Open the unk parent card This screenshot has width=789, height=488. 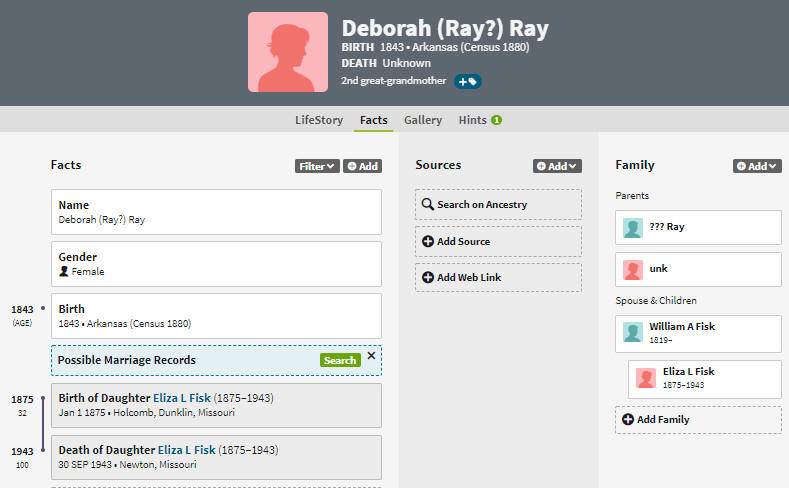click(x=698, y=270)
